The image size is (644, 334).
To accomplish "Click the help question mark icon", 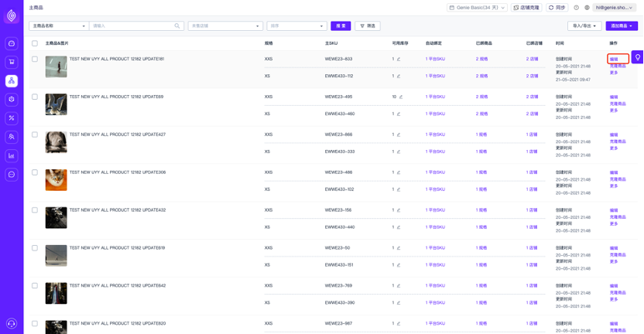I will 576,8.
